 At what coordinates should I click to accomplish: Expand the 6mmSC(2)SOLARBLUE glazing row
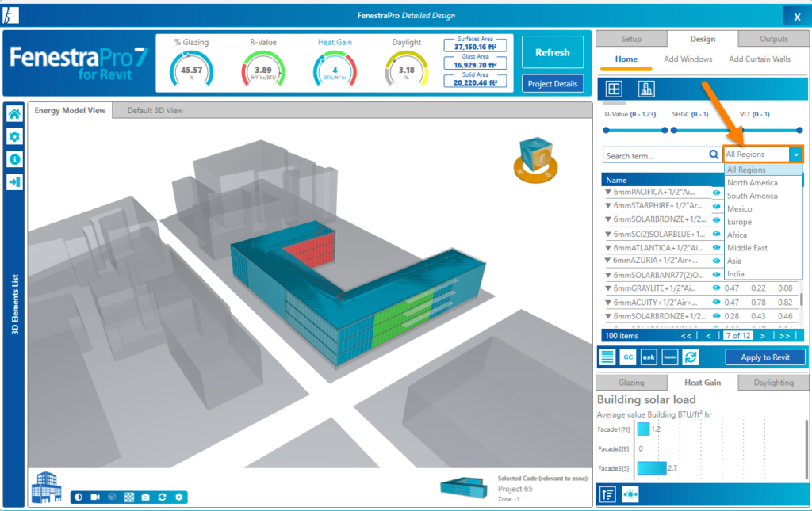click(608, 234)
